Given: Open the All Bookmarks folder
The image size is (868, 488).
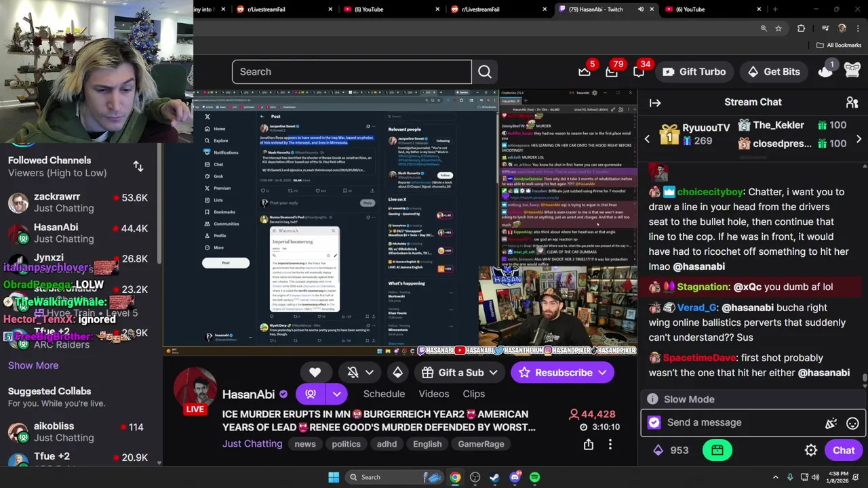Looking at the screenshot, I should coord(839,45).
